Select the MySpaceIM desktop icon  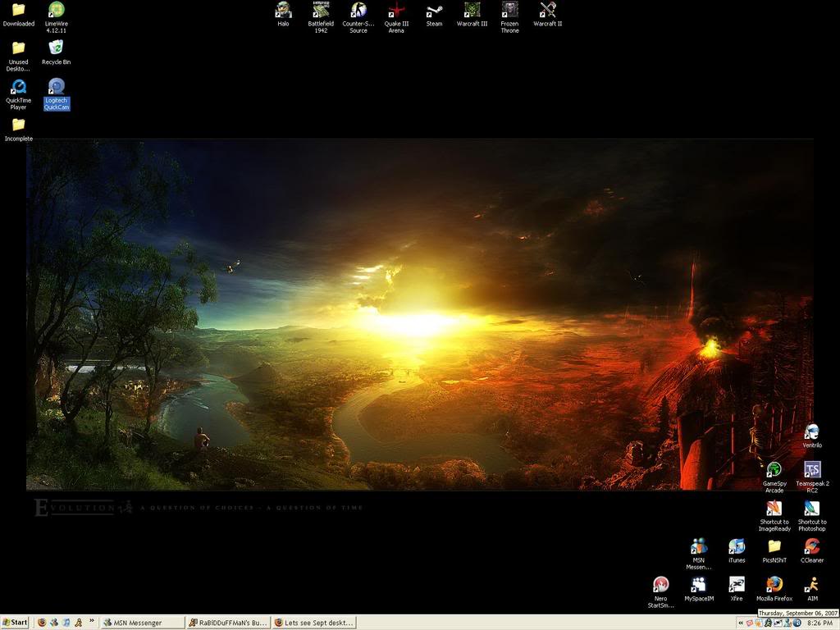point(699,589)
